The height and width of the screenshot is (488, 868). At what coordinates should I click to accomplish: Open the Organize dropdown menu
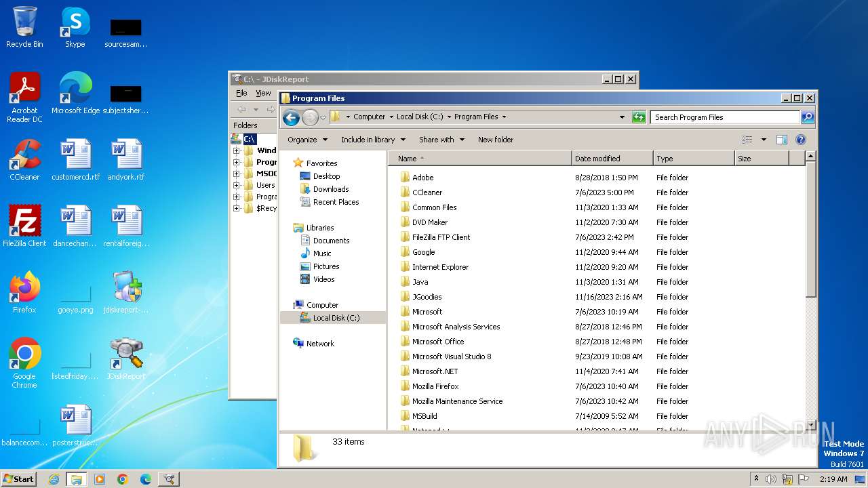point(307,140)
